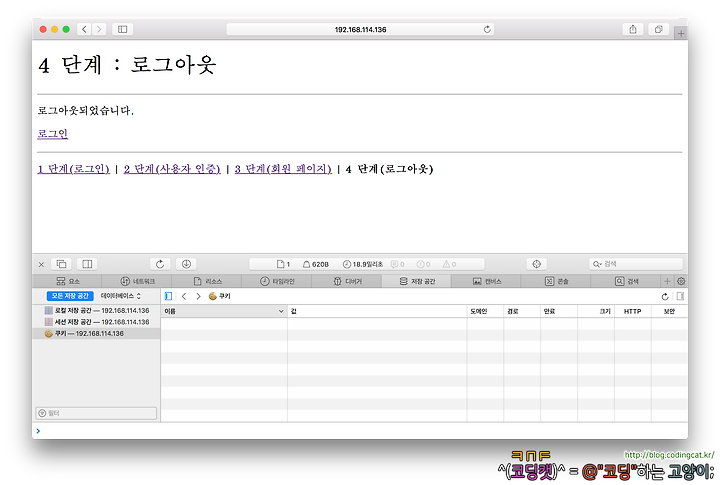The width and height of the screenshot is (720, 485).
Task: Open the 데이터베이스 scope dropdown
Action: 120,296
